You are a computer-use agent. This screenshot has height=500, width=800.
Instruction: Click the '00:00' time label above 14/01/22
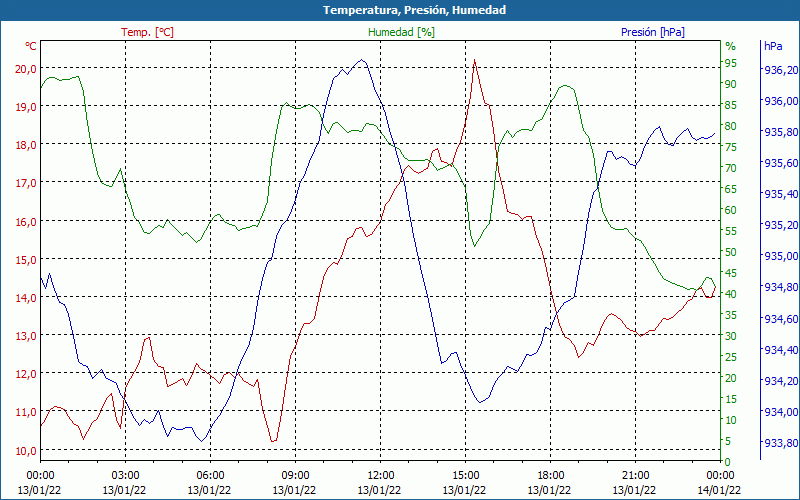(720, 475)
